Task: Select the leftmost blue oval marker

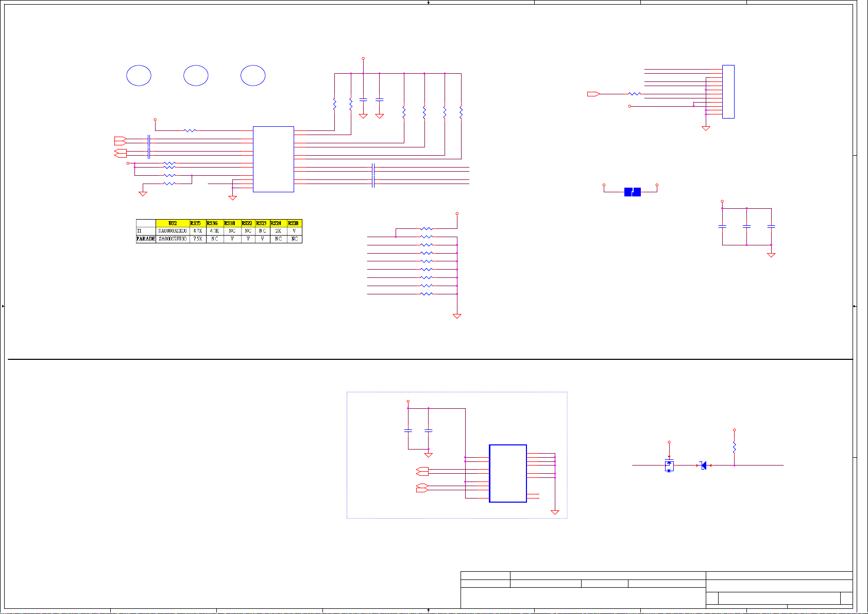Action: (139, 75)
